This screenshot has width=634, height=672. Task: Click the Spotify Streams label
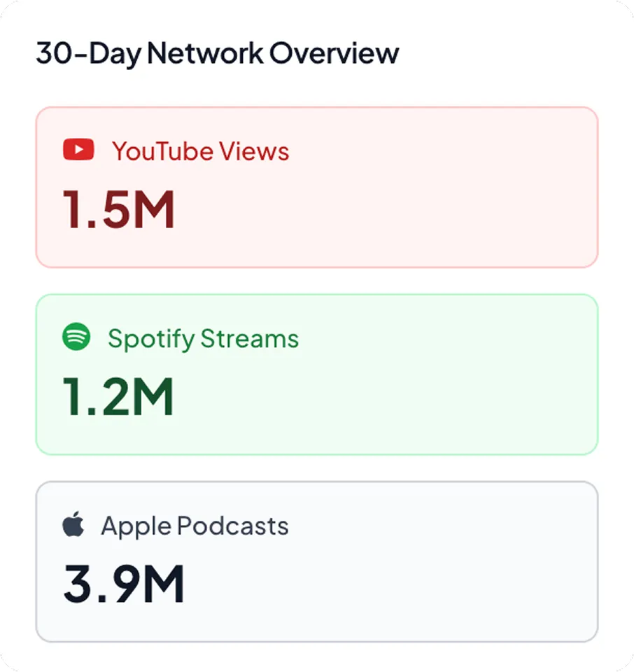203,338
